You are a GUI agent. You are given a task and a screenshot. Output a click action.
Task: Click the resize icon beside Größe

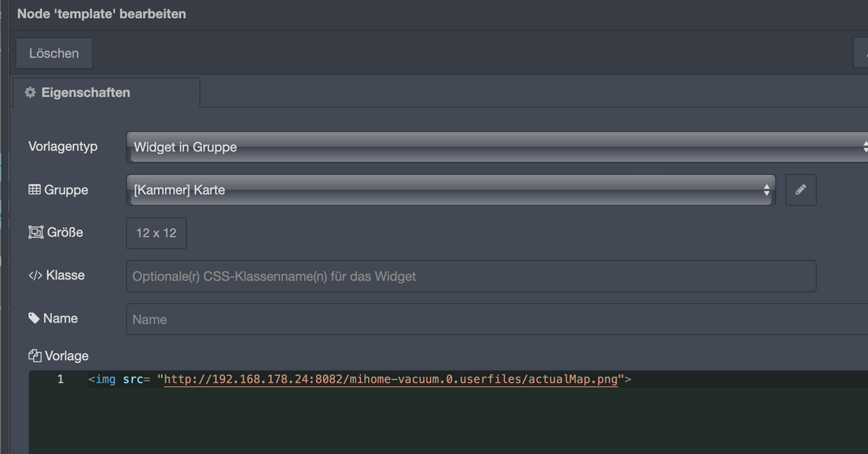click(35, 233)
